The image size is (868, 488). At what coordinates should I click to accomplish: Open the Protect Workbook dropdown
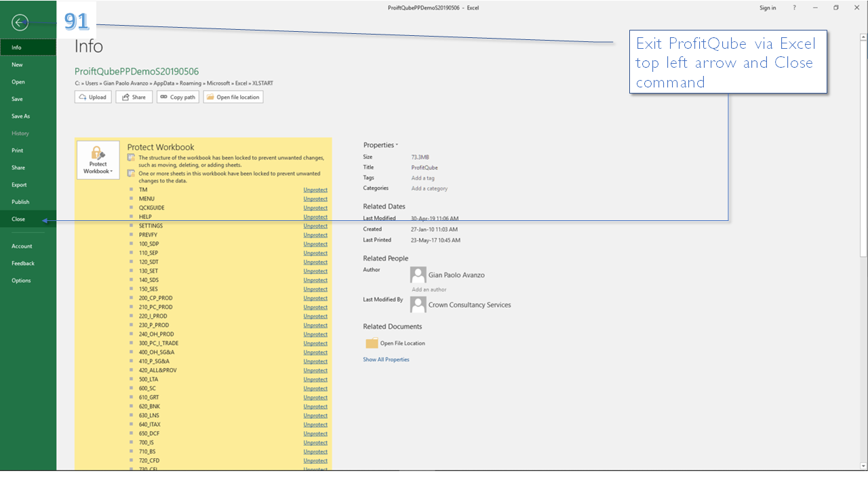coord(98,160)
